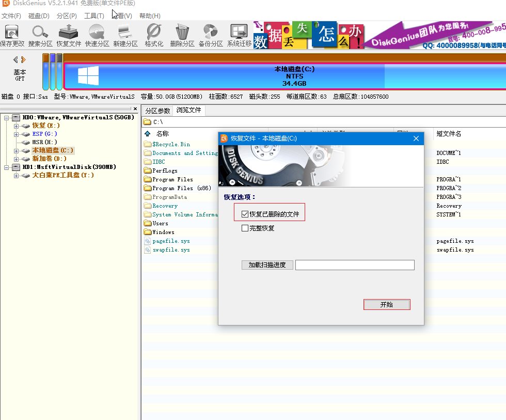Click the 本地磁盘(C:) NTFS partition bar
This screenshot has width=506, height=420.
285,76
